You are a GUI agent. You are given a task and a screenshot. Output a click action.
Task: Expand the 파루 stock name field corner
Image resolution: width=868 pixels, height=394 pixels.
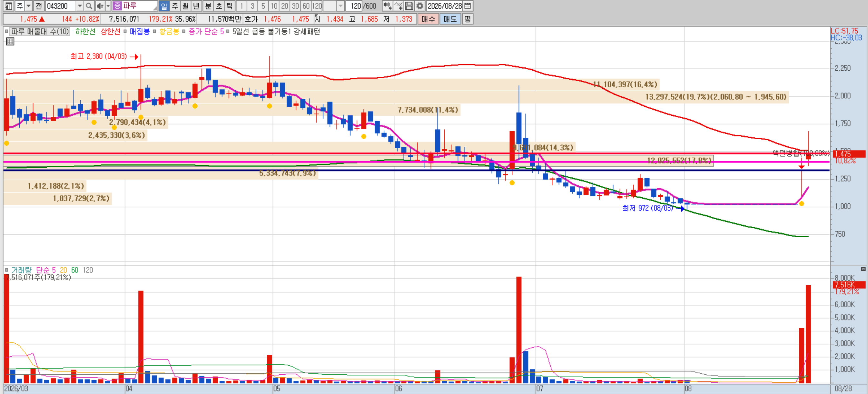(x=155, y=8)
